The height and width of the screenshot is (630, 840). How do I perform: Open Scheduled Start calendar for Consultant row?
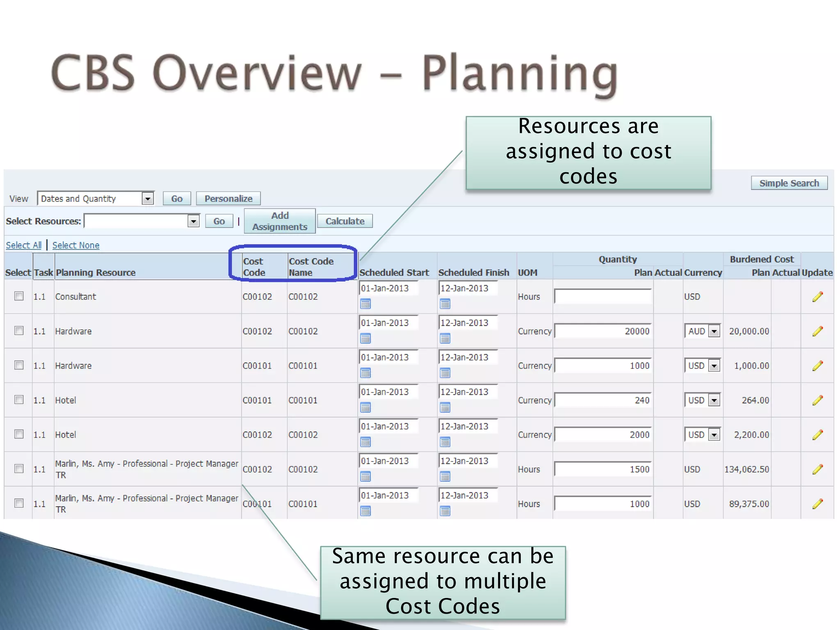(365, 304)
